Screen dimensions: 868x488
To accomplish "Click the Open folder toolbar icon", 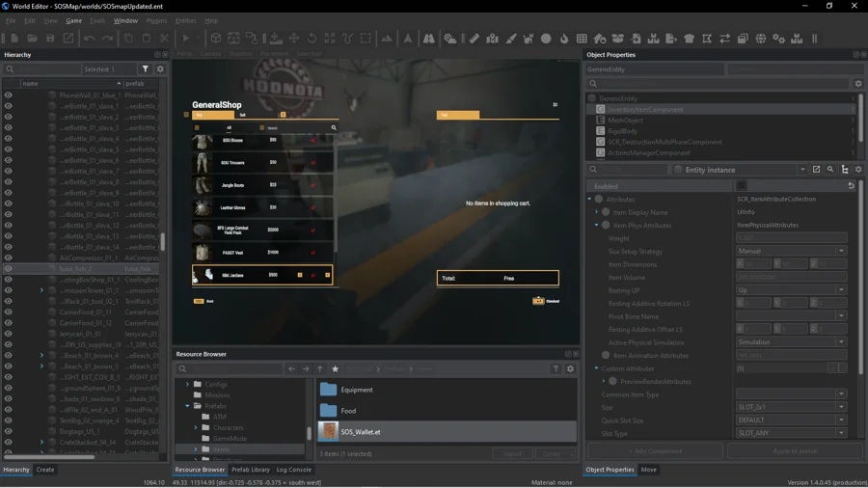I will tap(32, 39).
